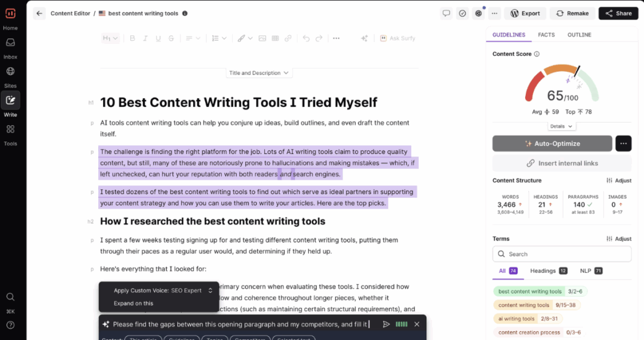Viewport: 644px width, 340px height.
Task: Expand the Content Score Details
Action: pos(562,126)
